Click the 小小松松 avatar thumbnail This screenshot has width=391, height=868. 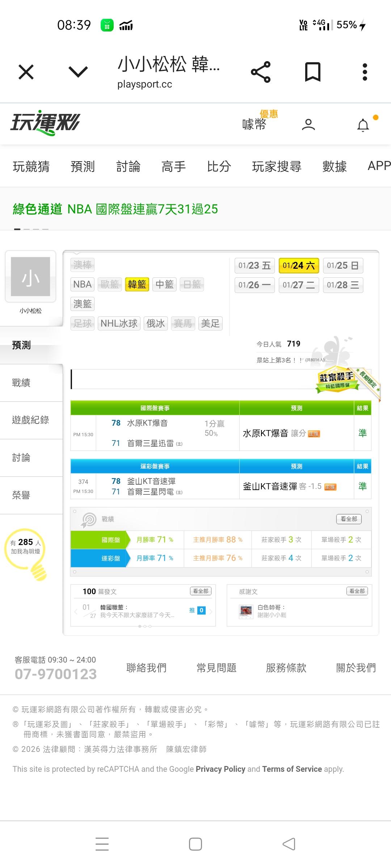pos(30,277)
